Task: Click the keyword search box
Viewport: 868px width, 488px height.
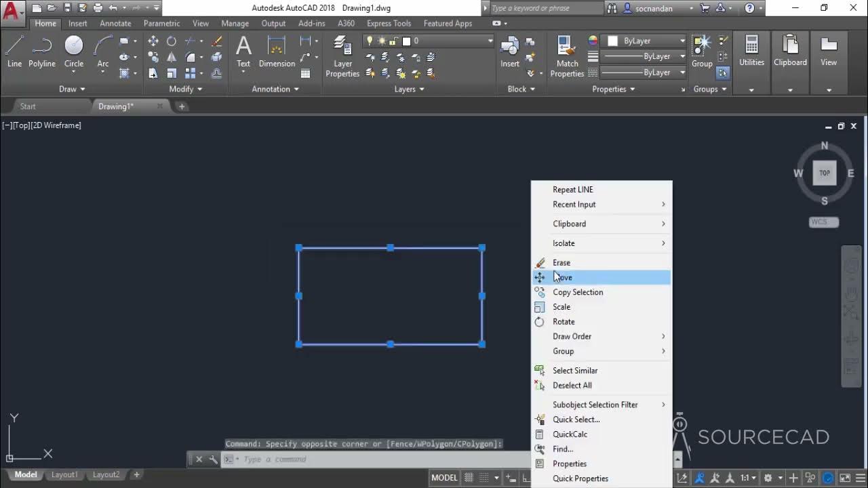Action: click(x=545, y=8)
